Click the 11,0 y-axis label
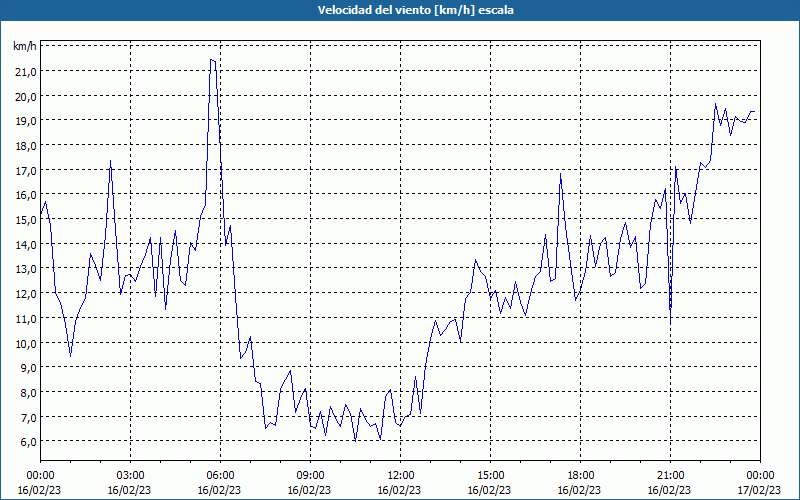 click(26, 318)
